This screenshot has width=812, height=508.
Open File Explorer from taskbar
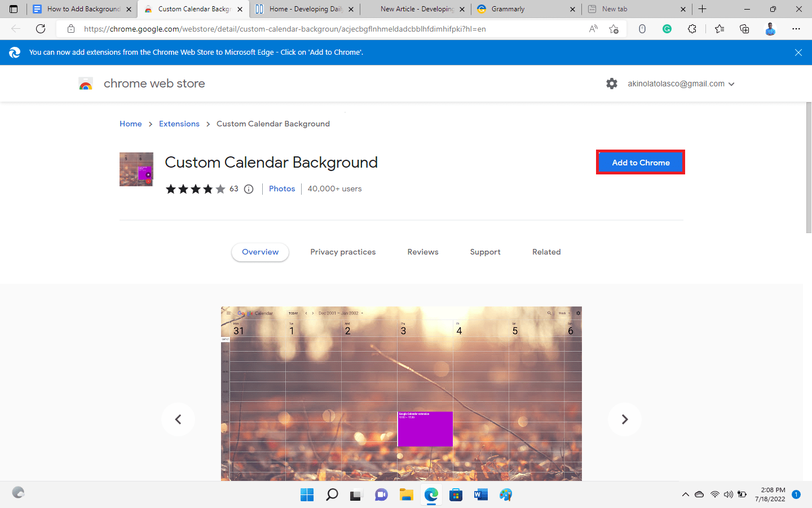coord(407,495)
